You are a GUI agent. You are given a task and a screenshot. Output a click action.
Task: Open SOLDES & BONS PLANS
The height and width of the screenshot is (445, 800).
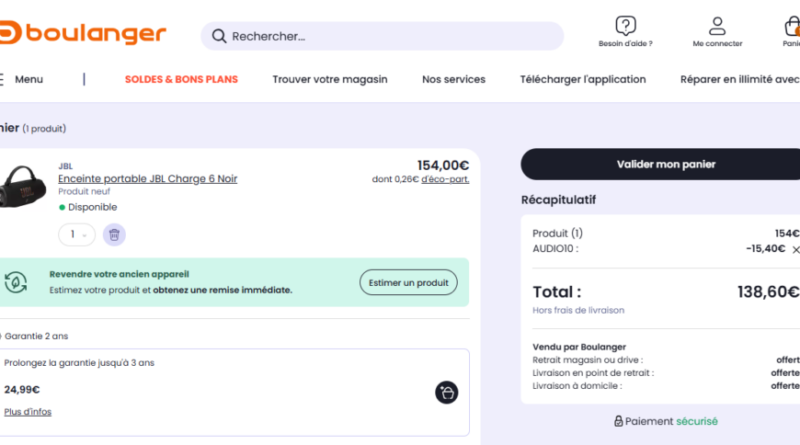pyautogui.click(x=181, y=79)
